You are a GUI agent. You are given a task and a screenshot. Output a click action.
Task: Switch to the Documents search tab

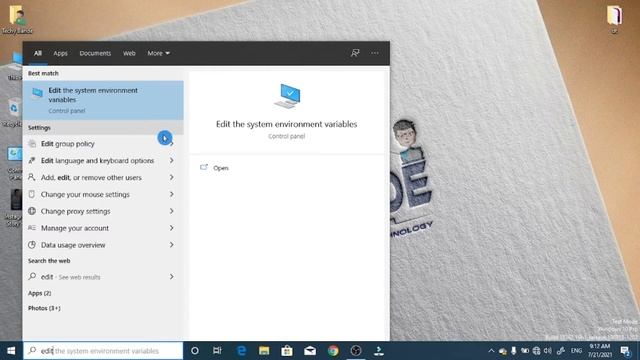tap(95, 53)
